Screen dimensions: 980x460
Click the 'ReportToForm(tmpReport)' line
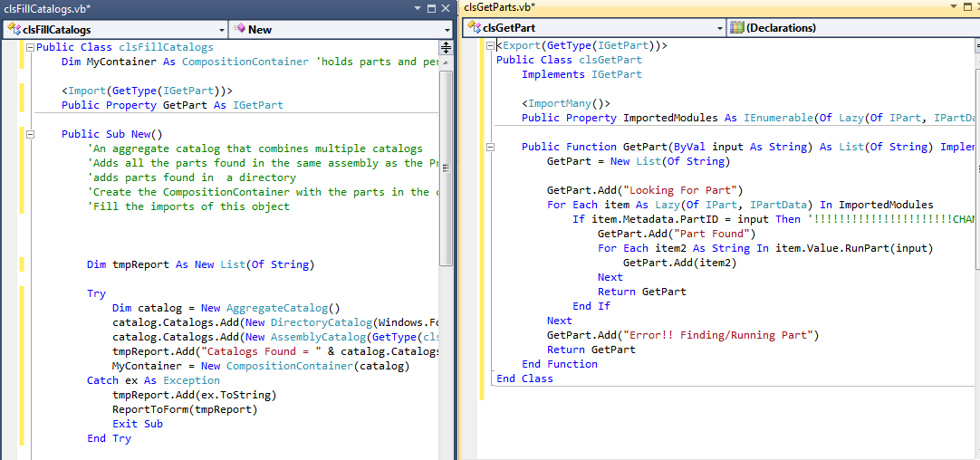[x=185, y=409]
